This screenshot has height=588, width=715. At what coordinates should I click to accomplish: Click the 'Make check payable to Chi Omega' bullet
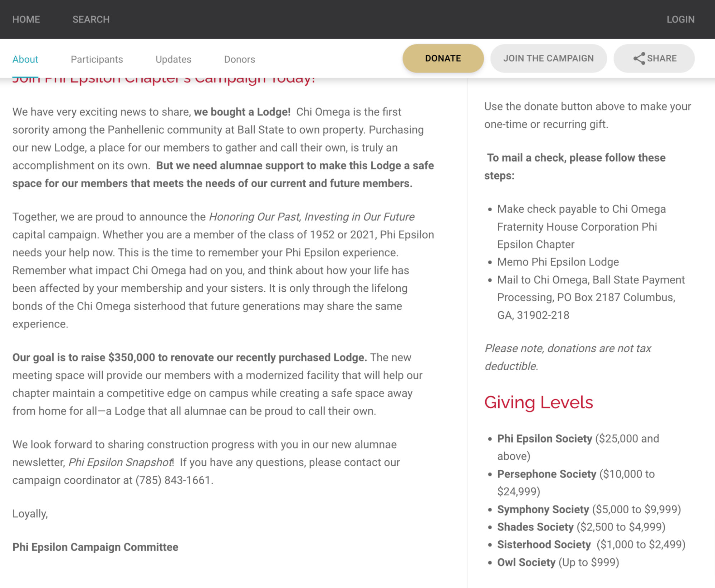(x=582, y=227)
